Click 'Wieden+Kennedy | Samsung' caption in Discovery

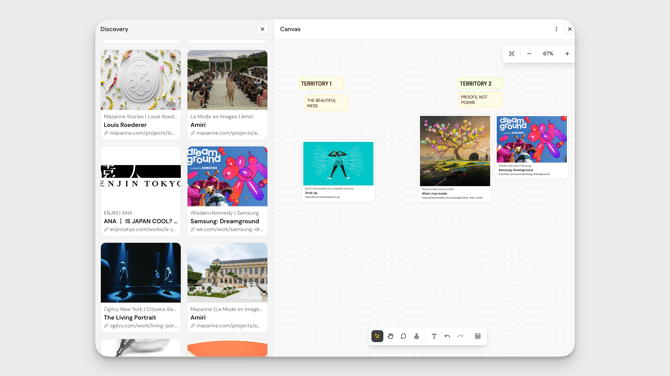(x=225, y=213)
